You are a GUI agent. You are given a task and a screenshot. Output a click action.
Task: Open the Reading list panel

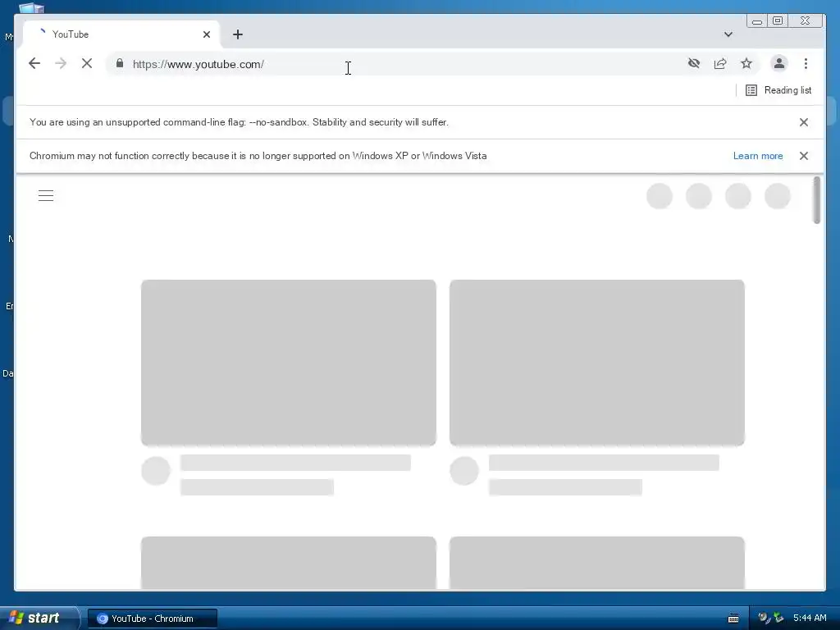point(778,90)
